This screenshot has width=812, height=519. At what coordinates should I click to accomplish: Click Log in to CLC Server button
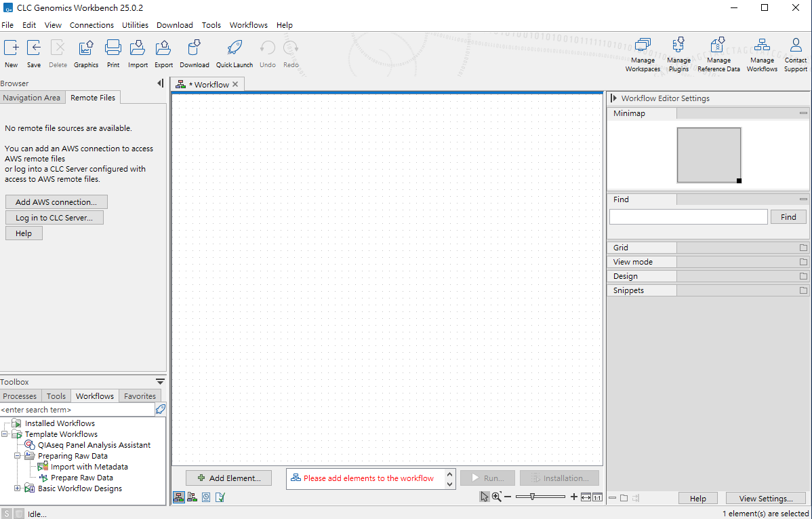pyautogui.click(x=54, y=218)
